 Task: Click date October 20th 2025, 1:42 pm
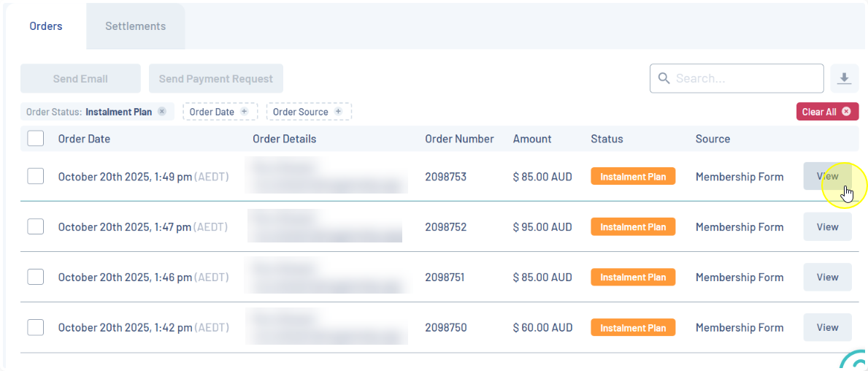[x=125, y=328]
